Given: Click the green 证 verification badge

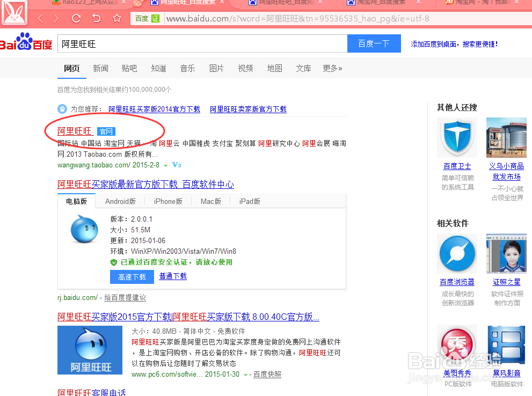Looking at the screenshot, I should pyautogui.click(x=155, y=19).
